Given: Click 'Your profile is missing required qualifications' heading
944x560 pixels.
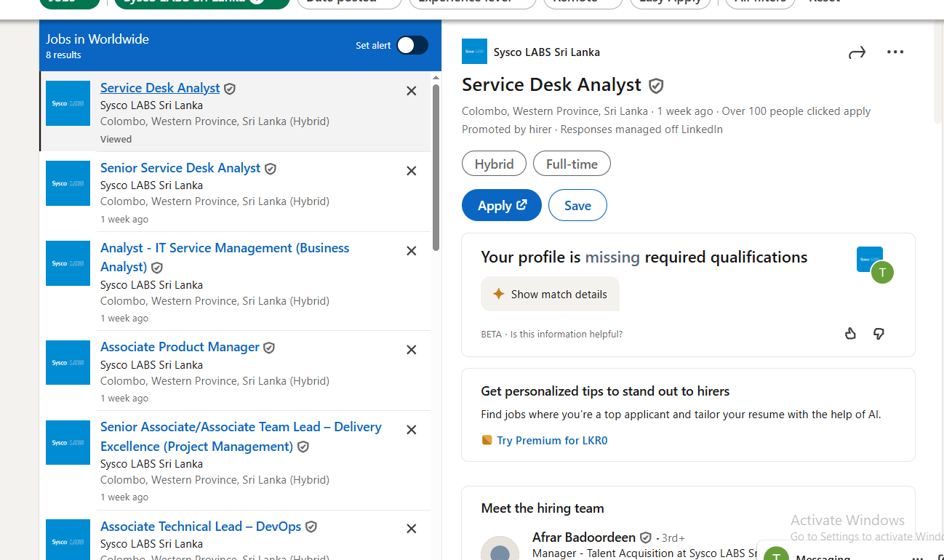Looking at the screenshot, I should point(644,257).
